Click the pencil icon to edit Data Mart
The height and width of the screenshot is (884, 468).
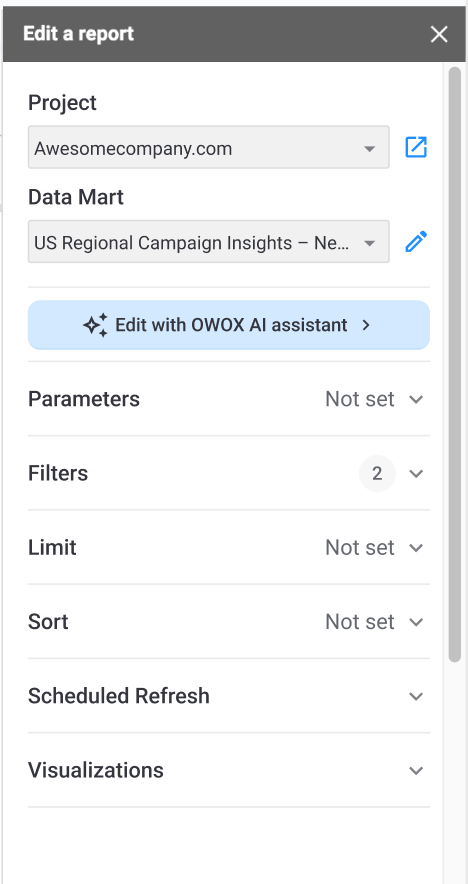[x=416, y=242]
